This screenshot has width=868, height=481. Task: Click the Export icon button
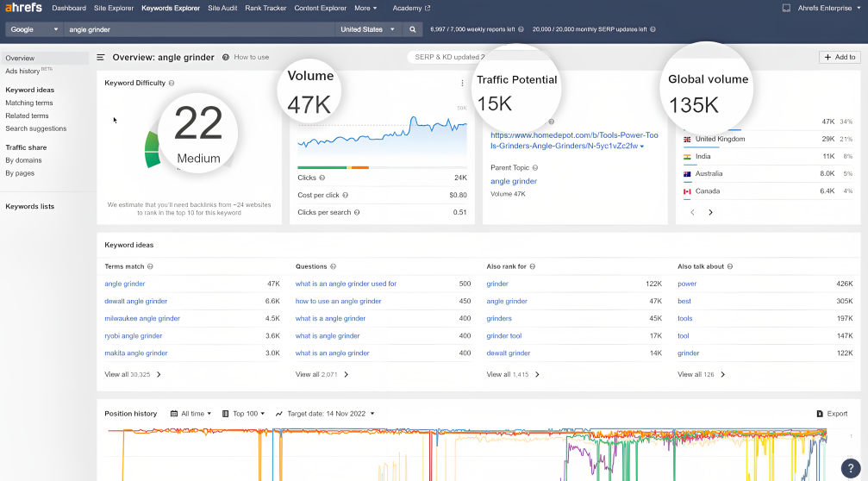pos(832,414)
